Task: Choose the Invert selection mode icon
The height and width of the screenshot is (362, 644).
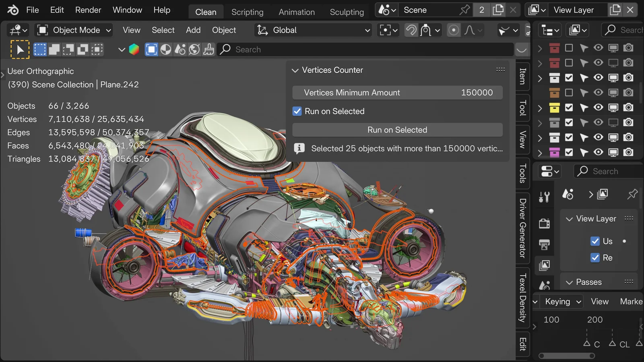Action: [83, 50]
